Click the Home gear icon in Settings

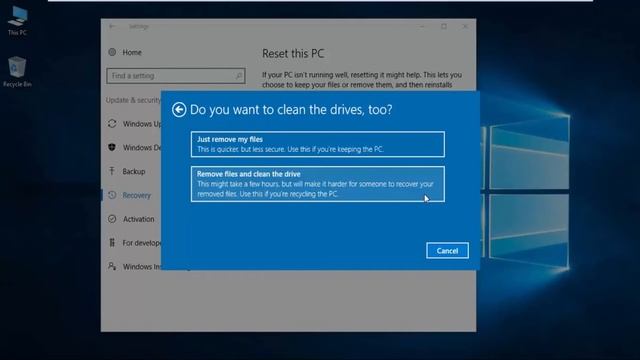click(x=112, y=52)
